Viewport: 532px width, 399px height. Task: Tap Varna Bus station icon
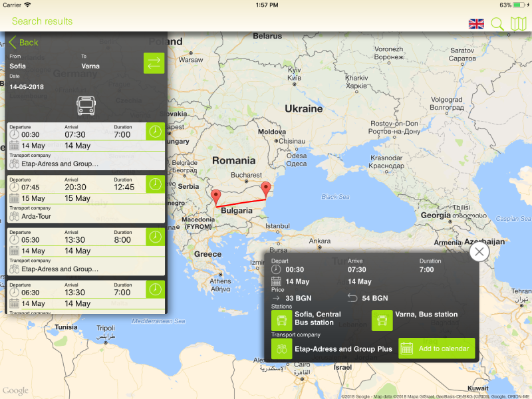382,321
